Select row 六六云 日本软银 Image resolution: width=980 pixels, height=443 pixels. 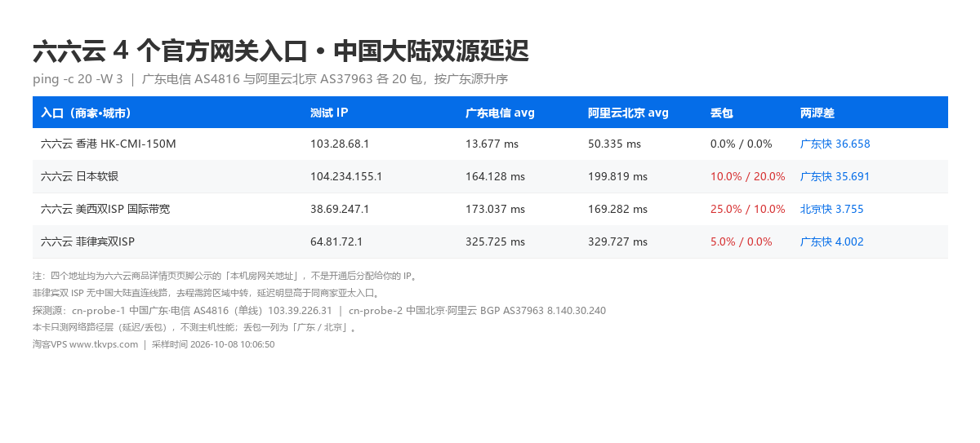click(x=490, y=176)
